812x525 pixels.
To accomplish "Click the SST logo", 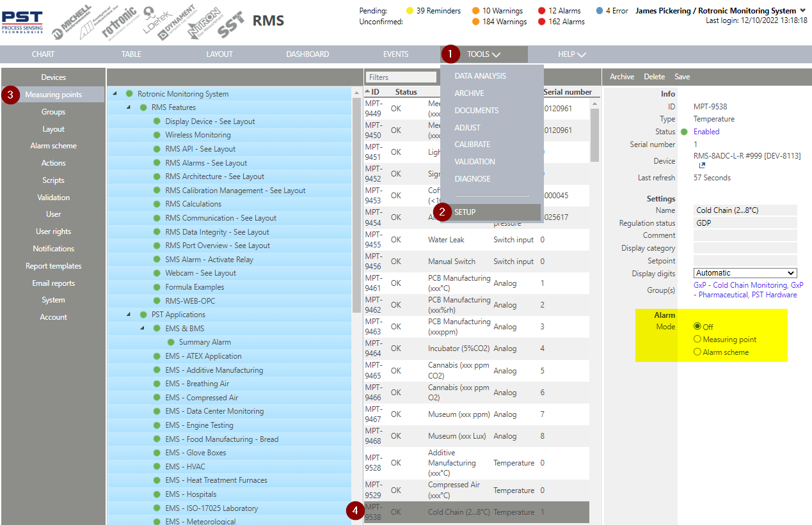I will 231,25.
